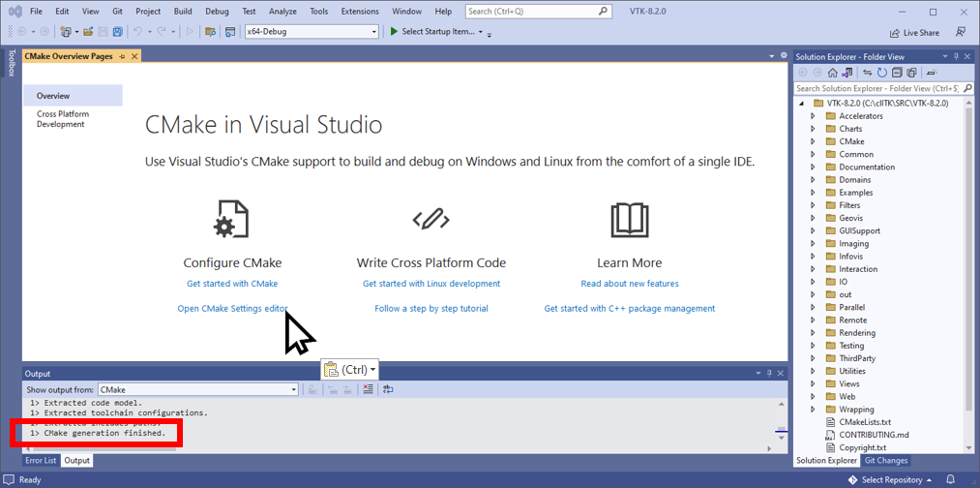Click the Open Folder toolbar icon
Viewport: 980px width, 488px height.
click(x=88, y=31)
